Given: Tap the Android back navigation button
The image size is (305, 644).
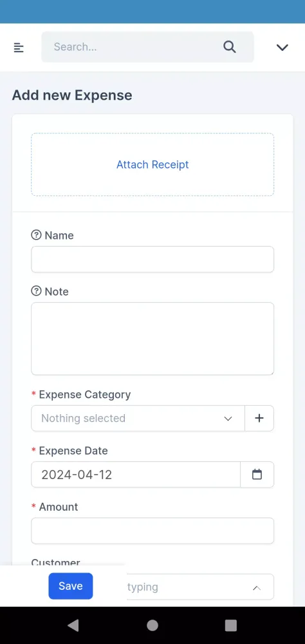Looking at the screenshot, I should pyautogui.click(x=73, y=625).
